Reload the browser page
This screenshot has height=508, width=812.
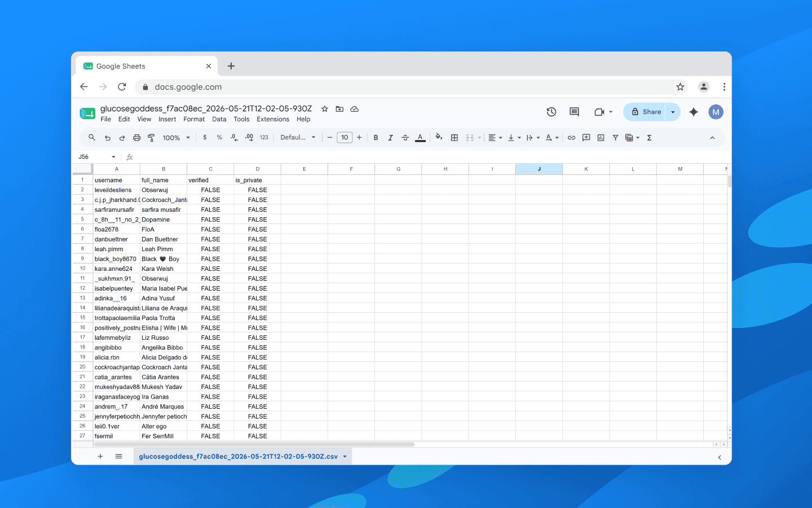(x=122, y=87)
